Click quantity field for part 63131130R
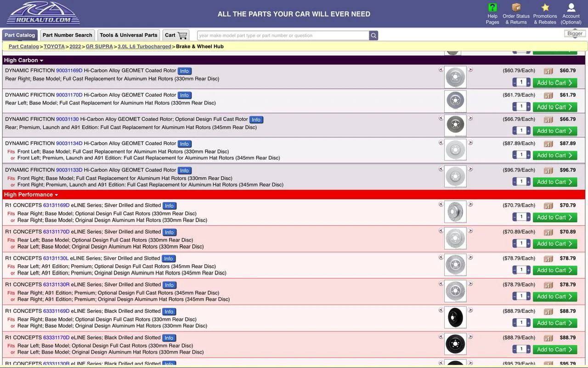The width and height of the screenshot is (588, 368). coord(521,296)
